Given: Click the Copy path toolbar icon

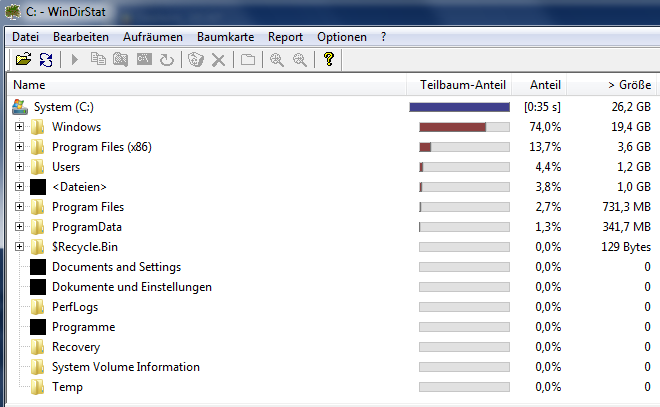Looking at the screenshot, I should coord(98,59).
